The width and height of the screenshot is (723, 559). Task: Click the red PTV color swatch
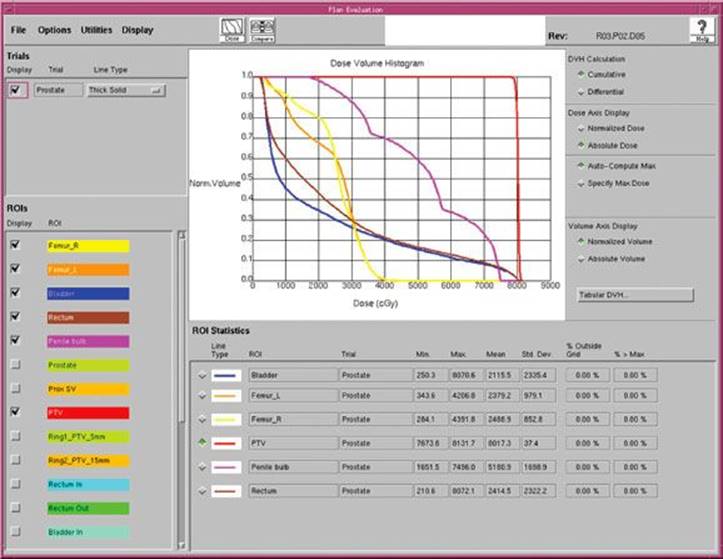click(88, 413)
